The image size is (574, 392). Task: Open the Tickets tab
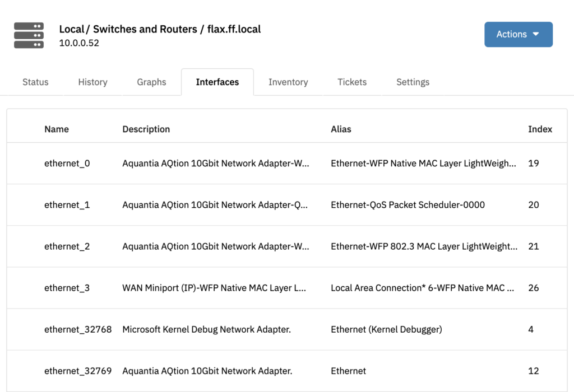click(352, 82)
